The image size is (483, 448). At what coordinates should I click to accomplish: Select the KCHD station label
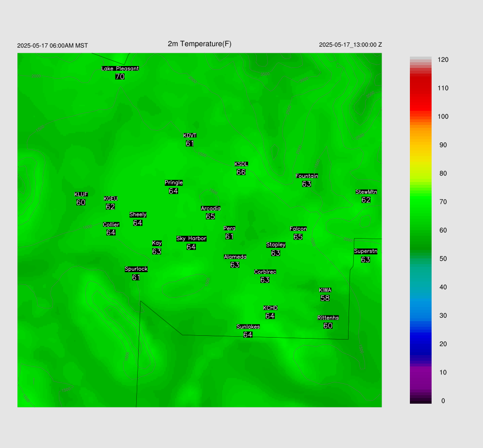coord(270,308)
